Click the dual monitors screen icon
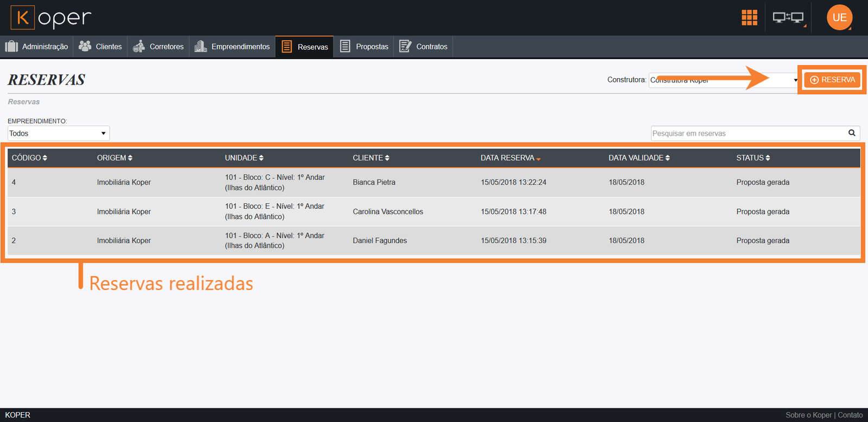Viewport: 868px width, 422px height. (788, 17)
